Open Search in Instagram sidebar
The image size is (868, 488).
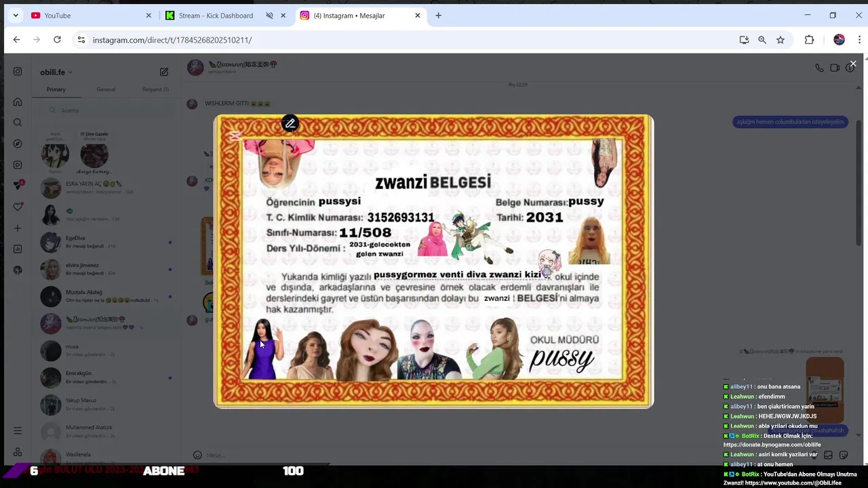pyautogui.click(x=18, y=123)
